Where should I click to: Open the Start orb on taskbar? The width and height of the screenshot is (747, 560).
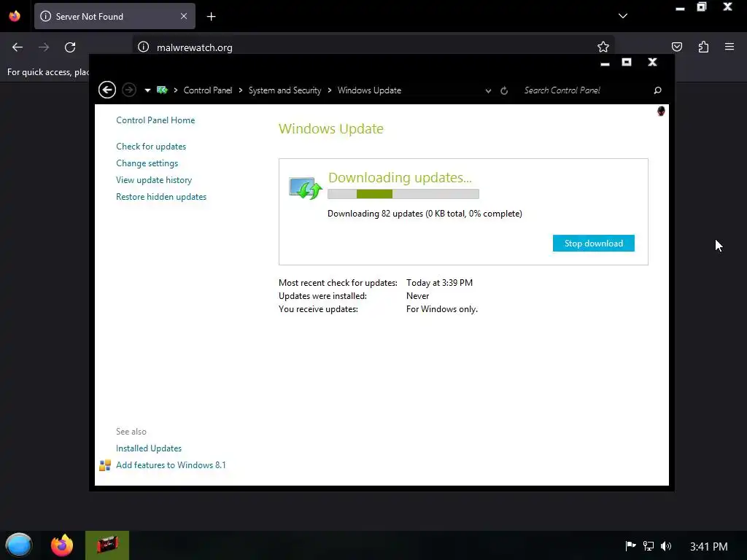(x=18, y=545)
